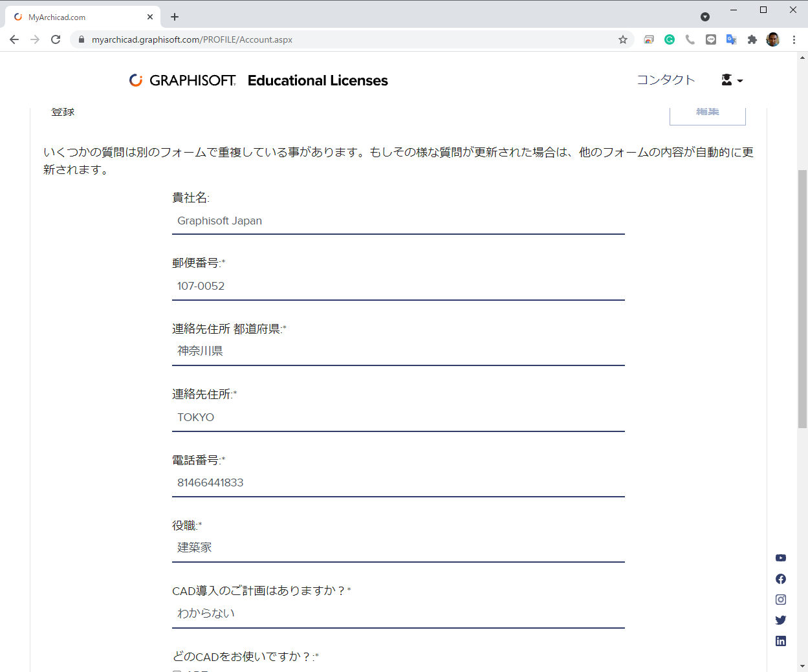This screenshot has height=672, width=808.
Task: Click the vertical page scrollbar thumb
Action: 802,299
